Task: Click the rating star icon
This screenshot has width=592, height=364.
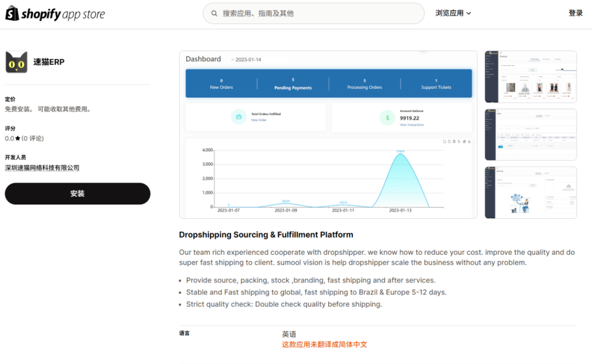Action: [x=18, y=139]
